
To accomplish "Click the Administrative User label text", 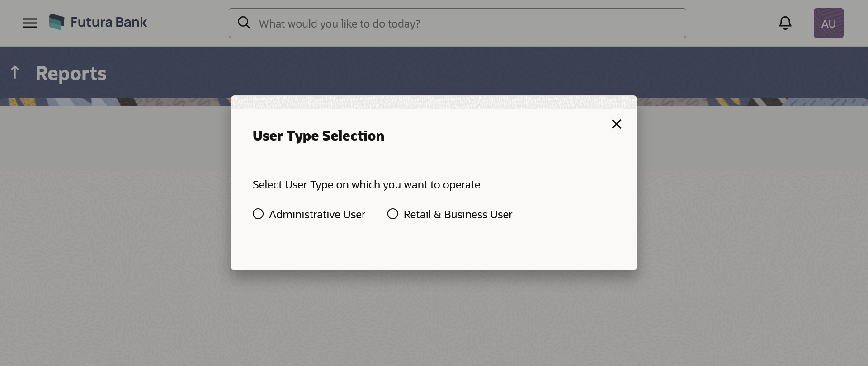I will click(x=317, y=215).
